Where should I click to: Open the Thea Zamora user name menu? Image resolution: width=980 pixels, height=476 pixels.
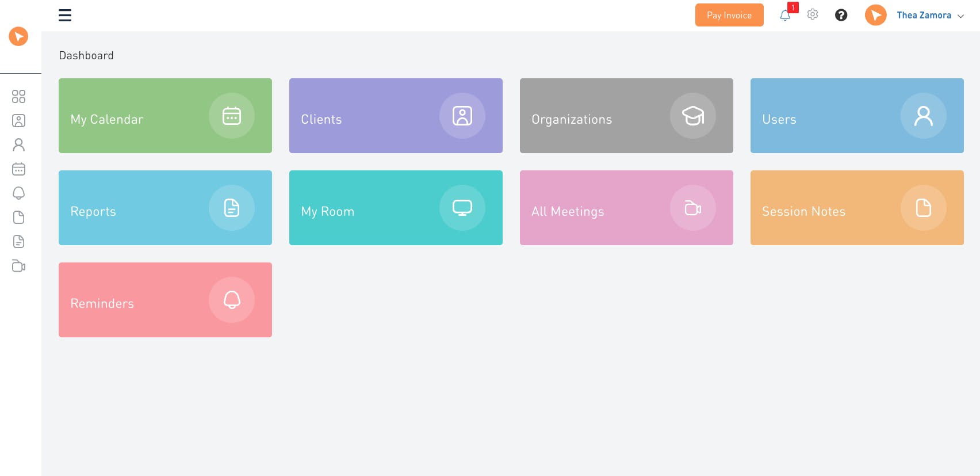tap(924, 16)
